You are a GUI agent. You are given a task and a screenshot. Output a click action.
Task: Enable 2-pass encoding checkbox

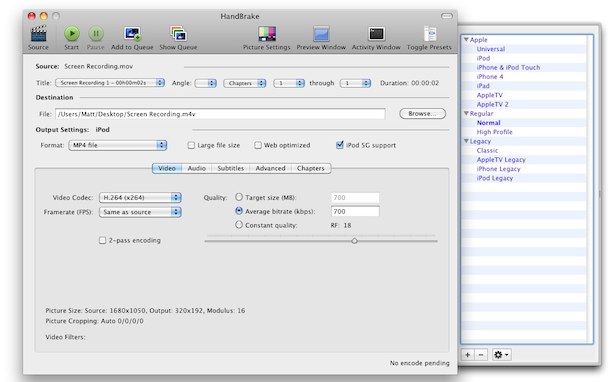(x=102, y=240)
